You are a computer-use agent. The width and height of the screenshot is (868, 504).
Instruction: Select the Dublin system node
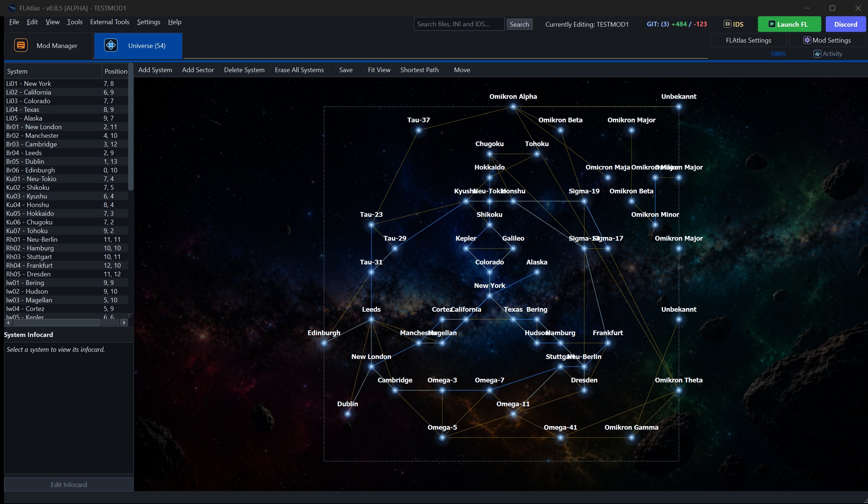click(348, 414)
